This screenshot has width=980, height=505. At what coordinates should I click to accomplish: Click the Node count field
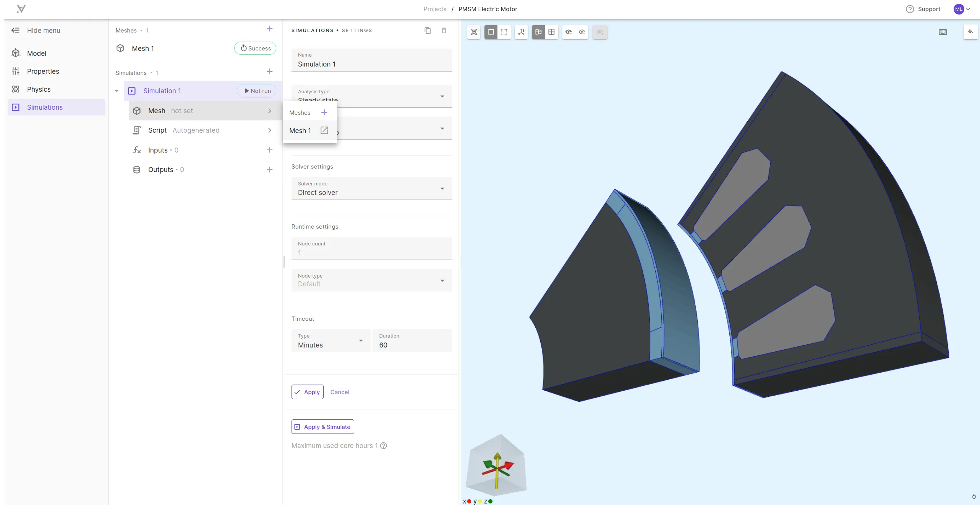(x=372, y=248)
